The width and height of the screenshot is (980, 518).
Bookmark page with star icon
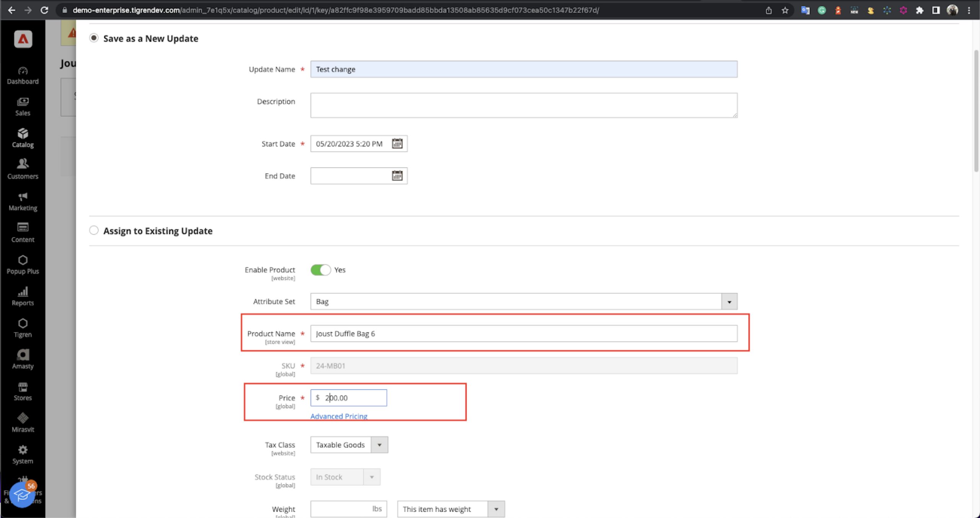tap(785, 10)
